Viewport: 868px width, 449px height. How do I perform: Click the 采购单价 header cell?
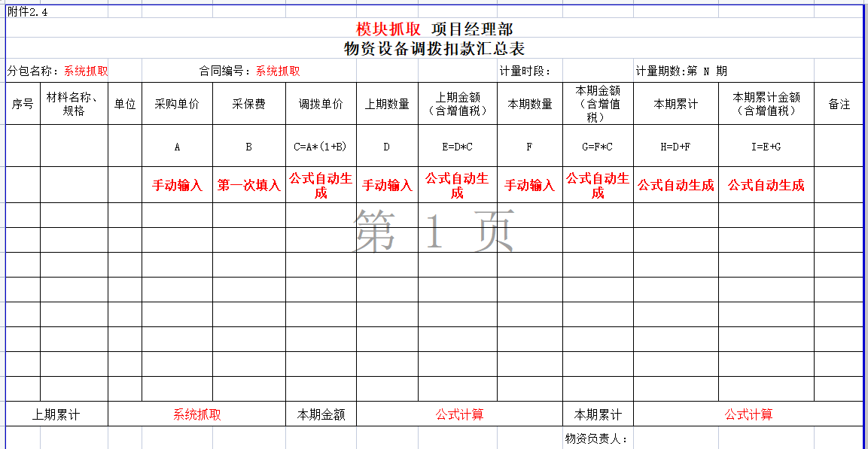tap(177, 102)
